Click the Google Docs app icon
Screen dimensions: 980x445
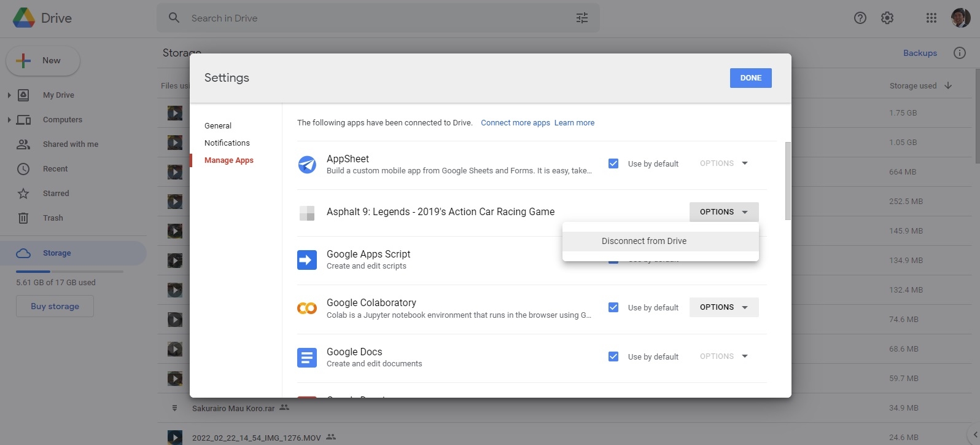[307, 357]
